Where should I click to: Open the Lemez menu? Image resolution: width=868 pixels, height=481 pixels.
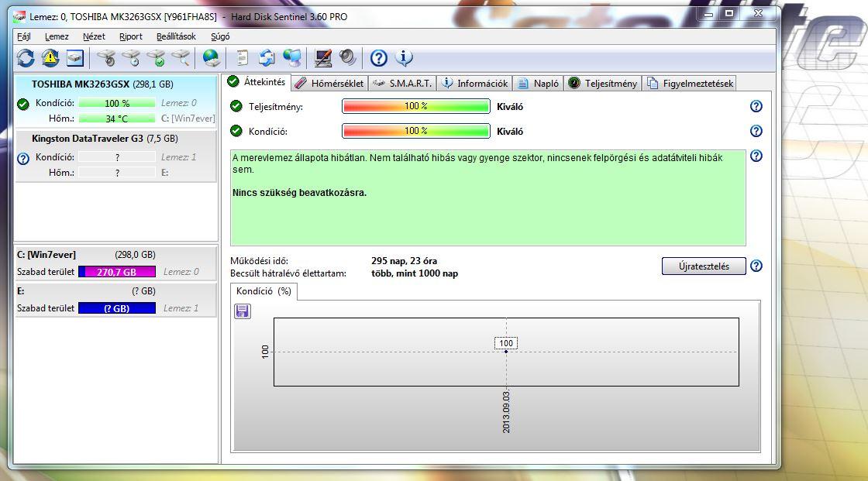[x=57, y=36]
